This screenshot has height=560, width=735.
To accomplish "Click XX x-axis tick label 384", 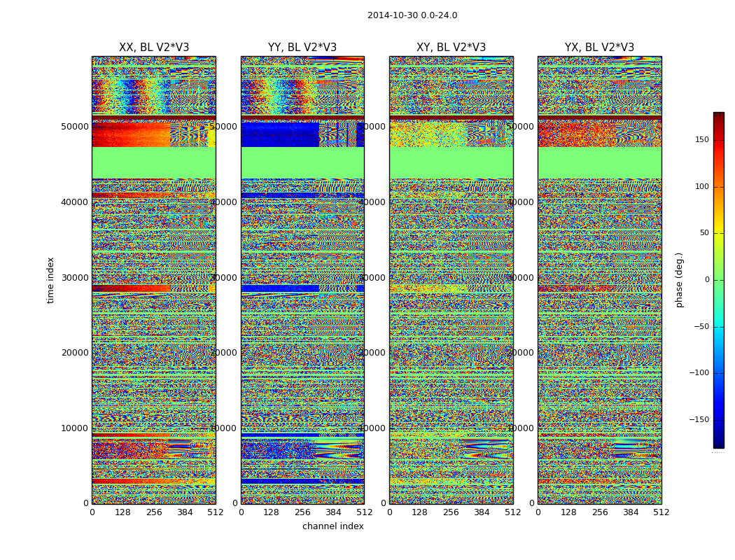I will tap(185, 512).
